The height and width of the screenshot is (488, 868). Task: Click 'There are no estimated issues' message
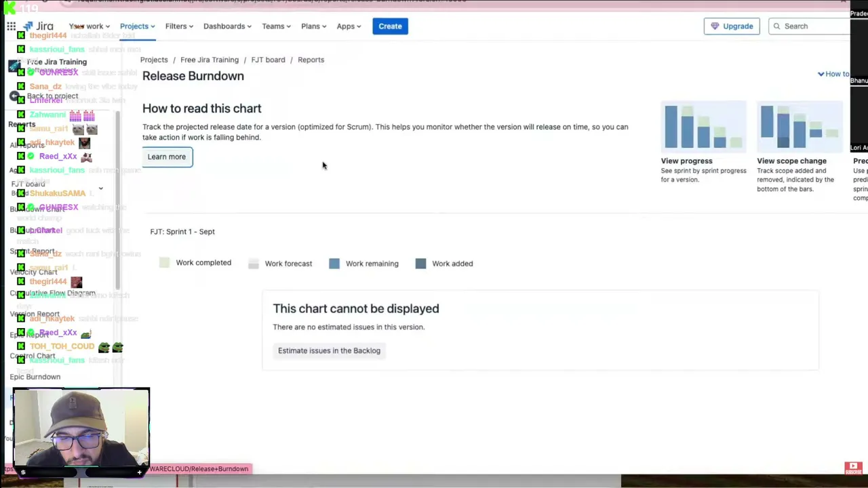pyautogui.click(x=349, y=327)
